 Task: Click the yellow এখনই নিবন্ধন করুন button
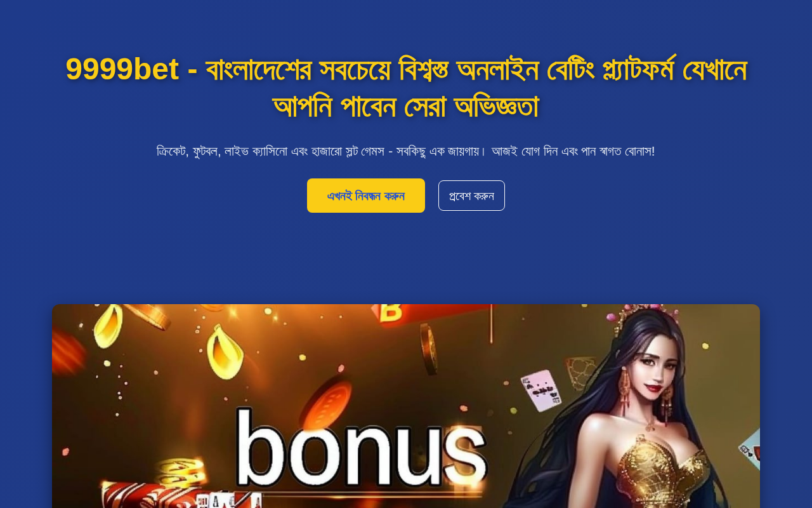point(366,196)
